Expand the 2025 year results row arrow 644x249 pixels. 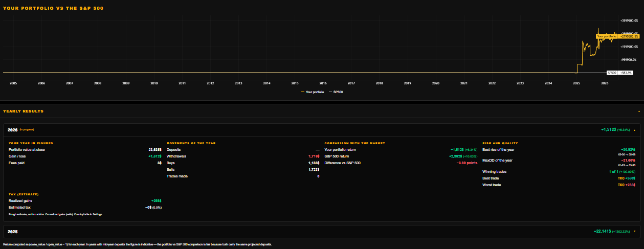[635, 231]
